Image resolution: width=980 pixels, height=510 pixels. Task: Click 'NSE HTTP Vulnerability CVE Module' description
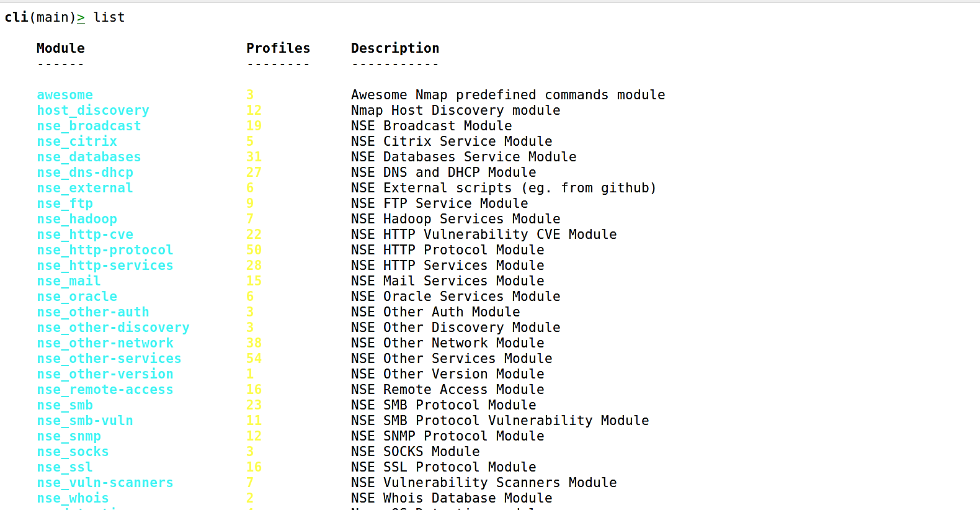pos(484,235)
